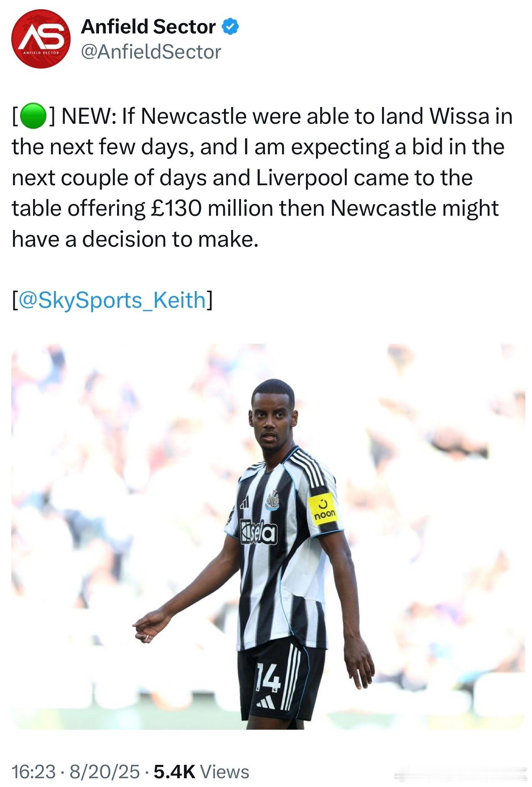Click the green circle emoji
532x787 pixels.
click(33, 117)
